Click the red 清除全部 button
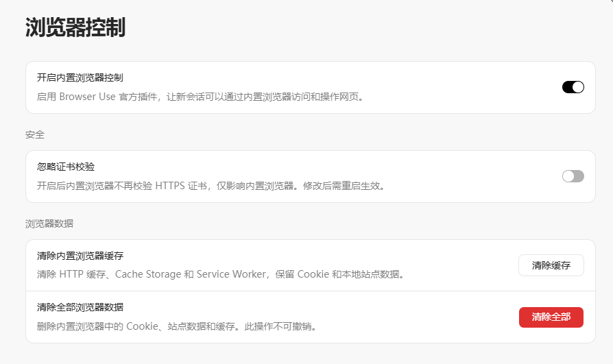 click(551, 317)
